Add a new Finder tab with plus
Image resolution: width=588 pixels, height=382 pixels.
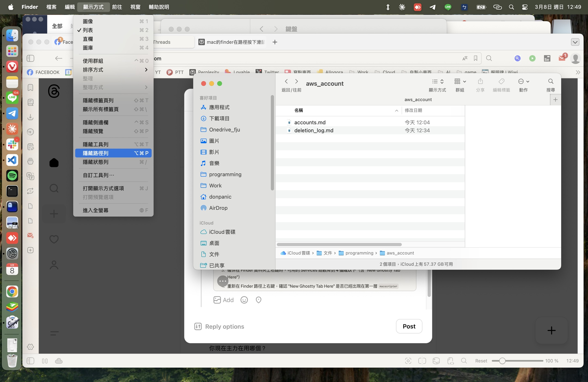click(x=555, y=100)
